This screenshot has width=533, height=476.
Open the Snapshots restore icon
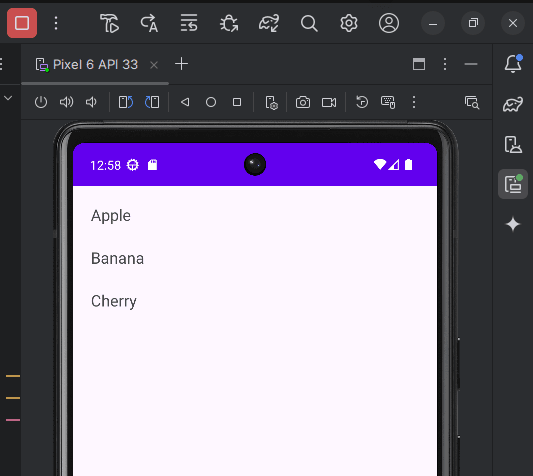tap(362, 102)
